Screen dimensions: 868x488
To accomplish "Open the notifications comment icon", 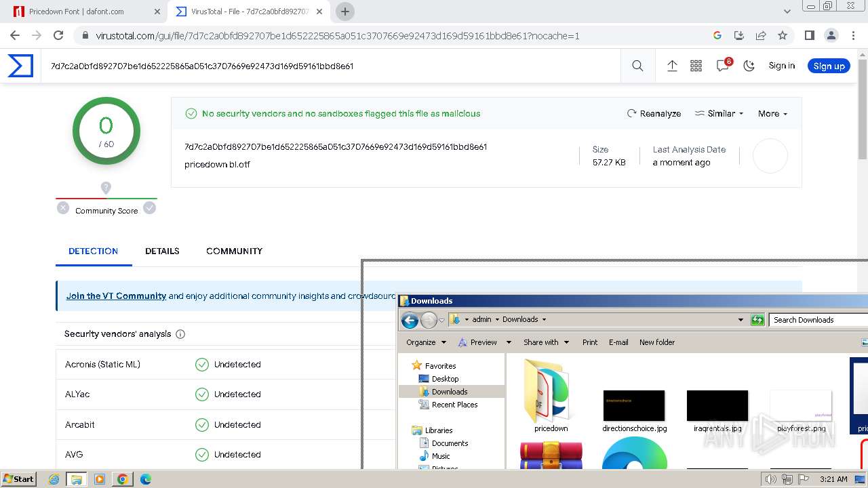I will pos(723,66).
